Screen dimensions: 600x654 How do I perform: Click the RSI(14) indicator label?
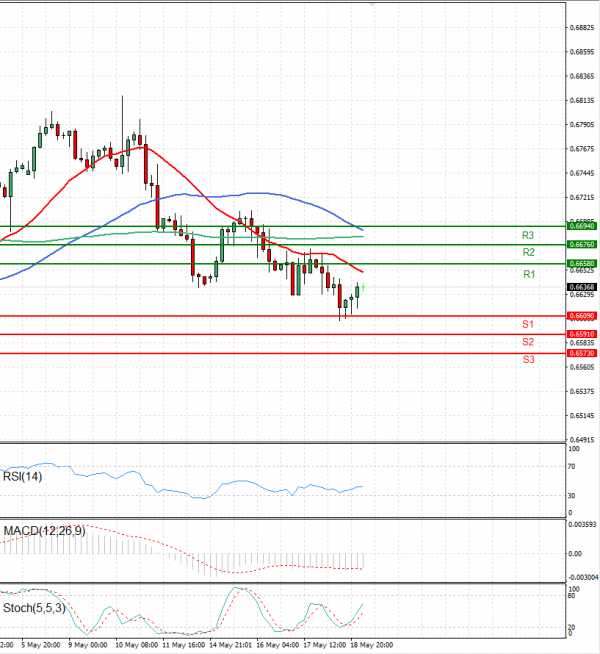(23, 476)
